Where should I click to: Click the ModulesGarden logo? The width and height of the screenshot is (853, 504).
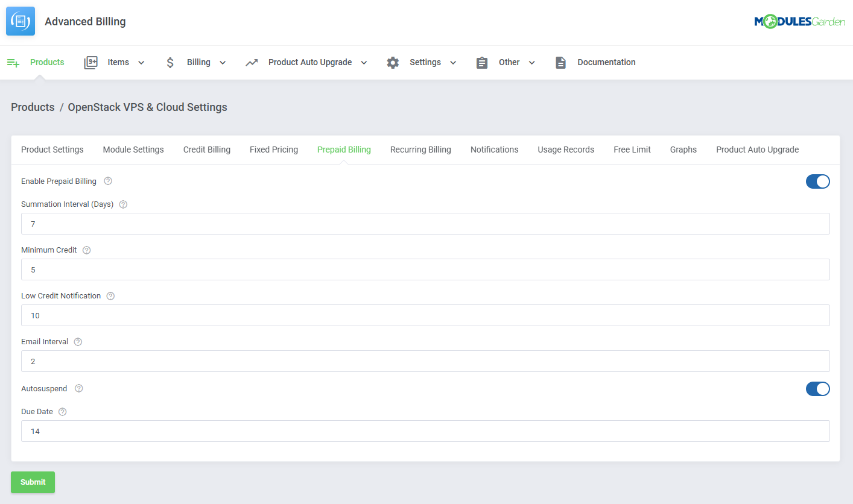click(799, 22)
